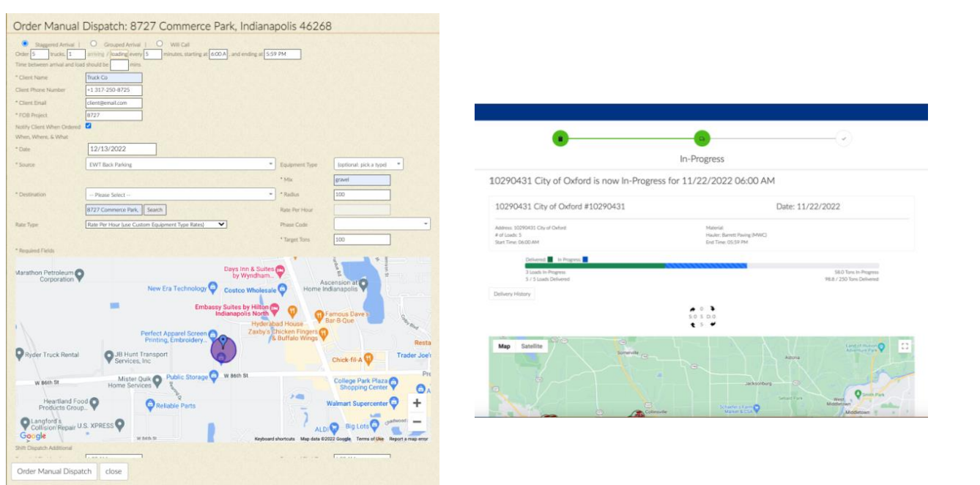Select the Map view tab
Viewport: 980px width, 485px height.
point(504,347)
